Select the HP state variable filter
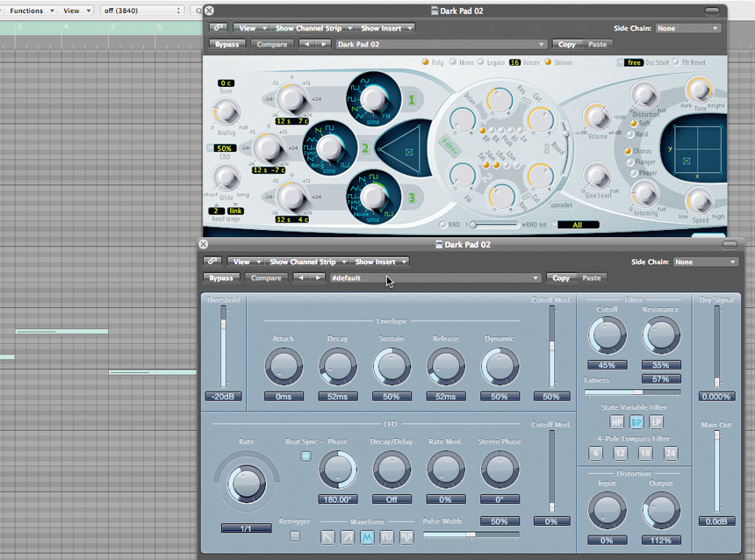 click(617, 422)
